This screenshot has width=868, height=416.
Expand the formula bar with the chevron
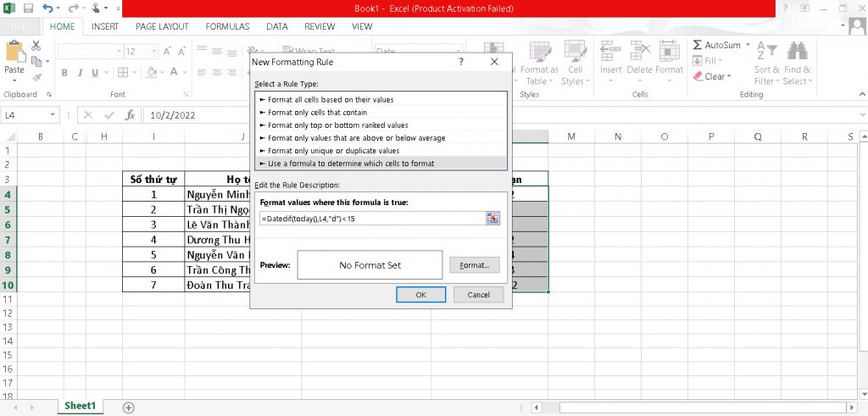[x=861, y=115]
